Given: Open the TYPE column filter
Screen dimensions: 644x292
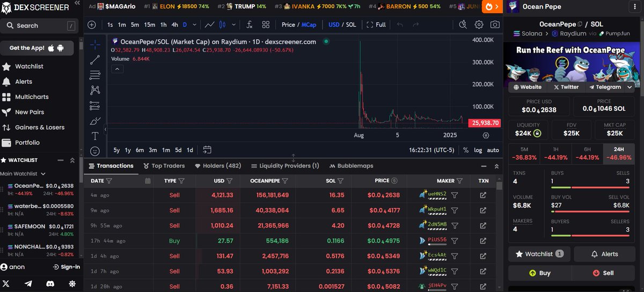Looking at the screenshot, I should [x=181, y=181].
